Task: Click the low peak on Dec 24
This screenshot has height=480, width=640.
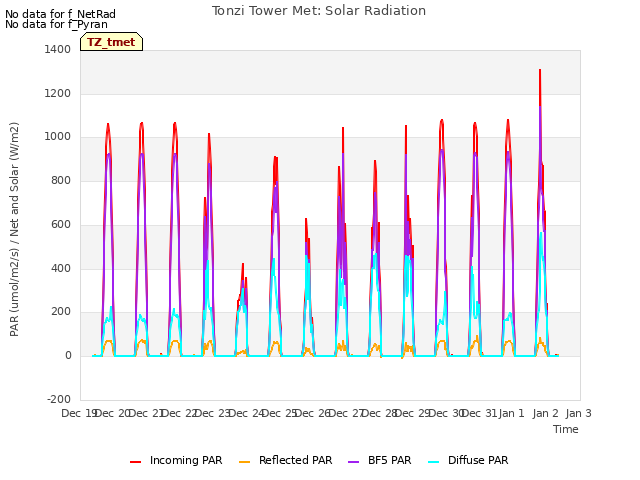Action: 243,264
